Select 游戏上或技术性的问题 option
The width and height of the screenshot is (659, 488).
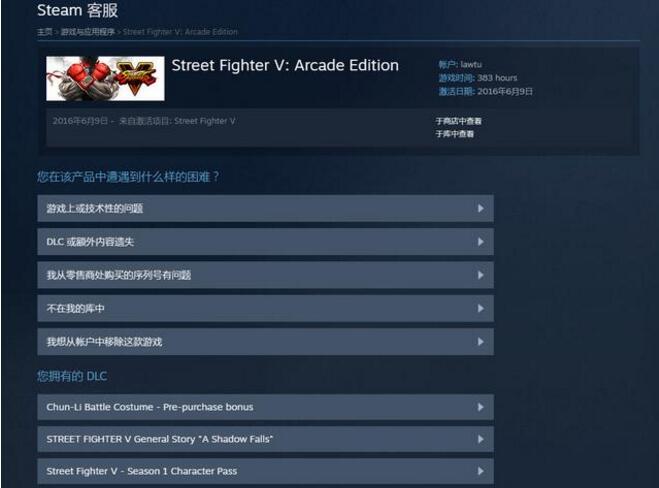tap(265, 208)
